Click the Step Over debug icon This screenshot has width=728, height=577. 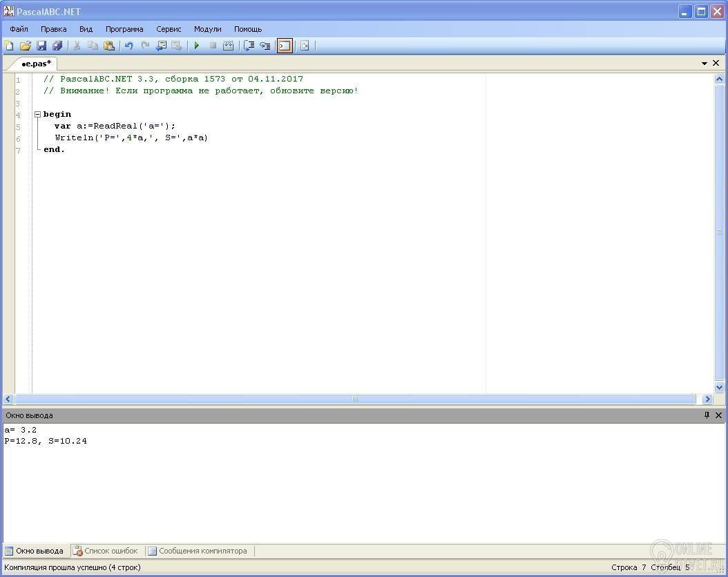249,46
